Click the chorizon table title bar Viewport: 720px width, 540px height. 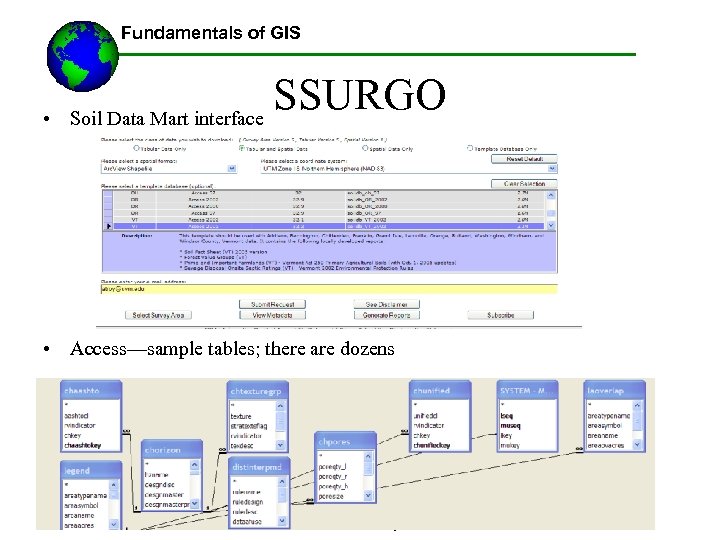coord(172,450)
